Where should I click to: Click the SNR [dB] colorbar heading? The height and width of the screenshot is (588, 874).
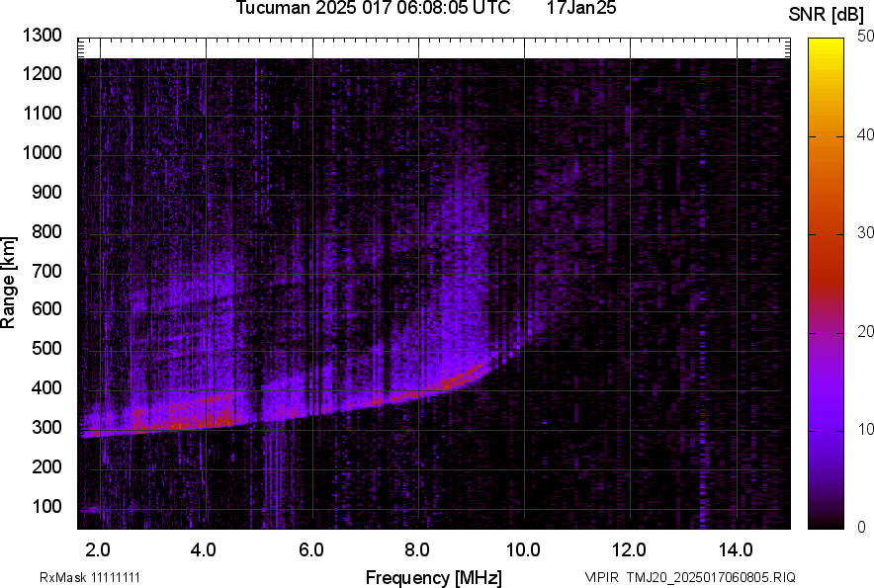click(827, 14)
